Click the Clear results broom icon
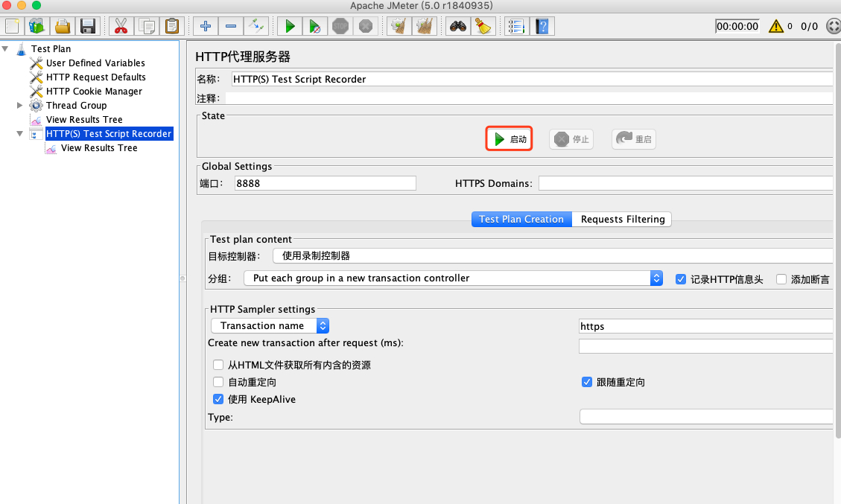Screen dimensions: 841x504 (399, 26)
